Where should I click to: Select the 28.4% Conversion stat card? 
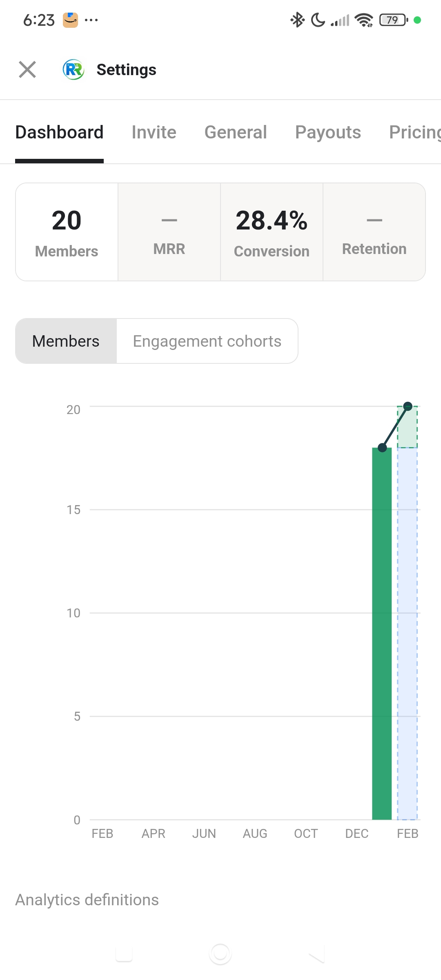272,232
